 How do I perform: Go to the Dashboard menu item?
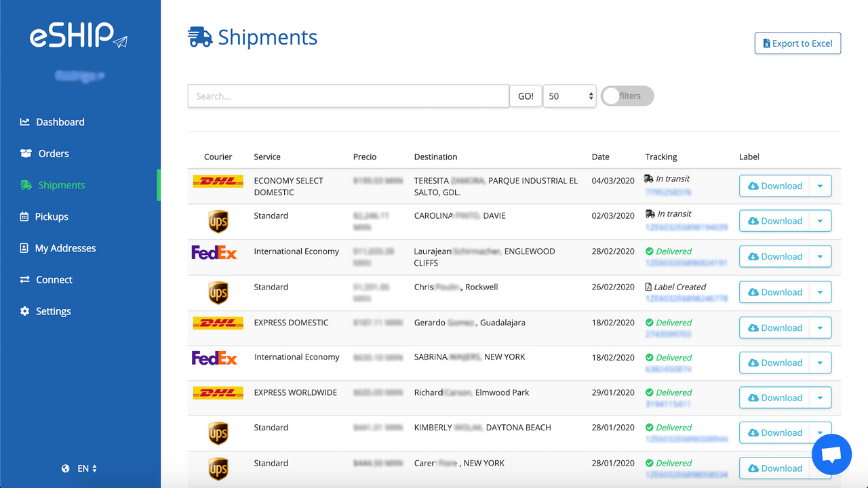[60, 122]
